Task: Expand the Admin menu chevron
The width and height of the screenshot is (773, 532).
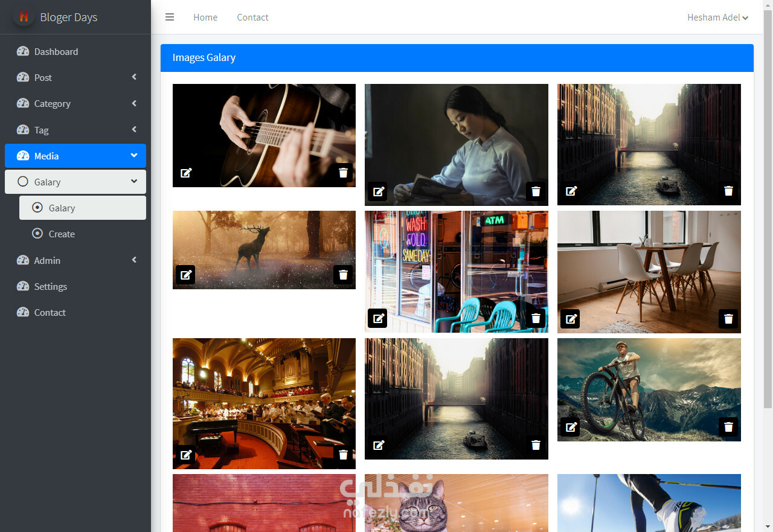Action: click(x=134, y=260)
